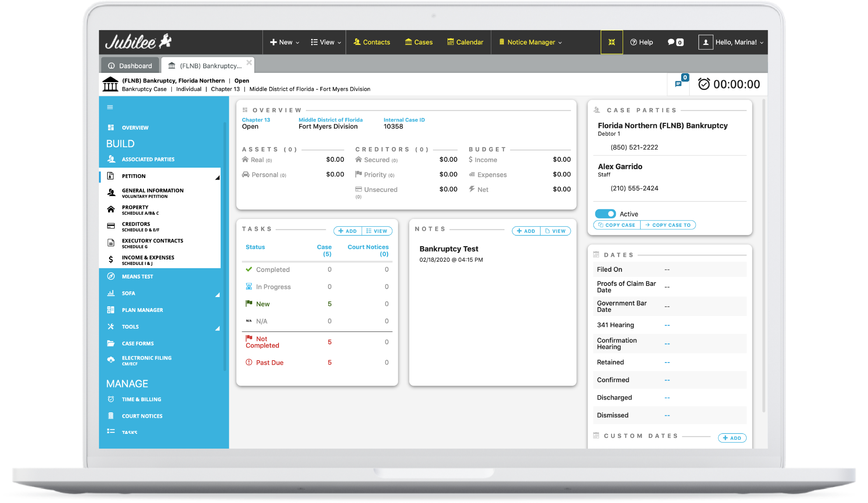This screenshot has height=503, width=868.
Task: Start the case timer clock icon
Action: (x=704, y=84)
